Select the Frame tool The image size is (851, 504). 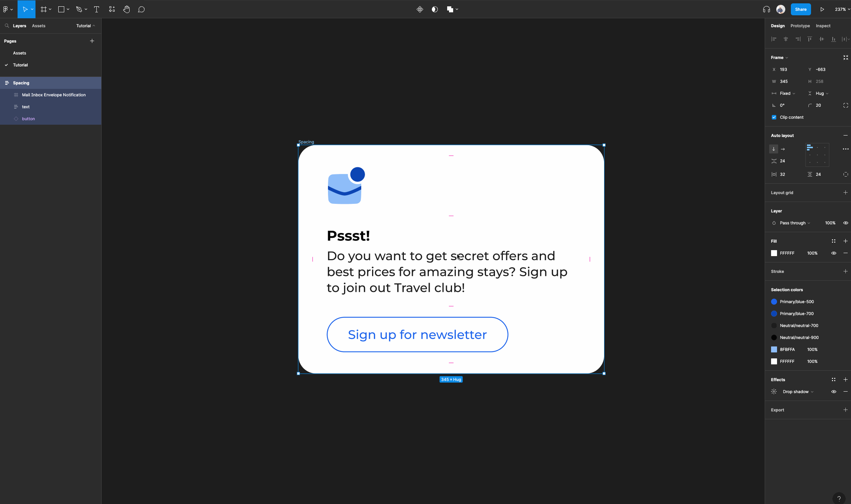[44, 9]
